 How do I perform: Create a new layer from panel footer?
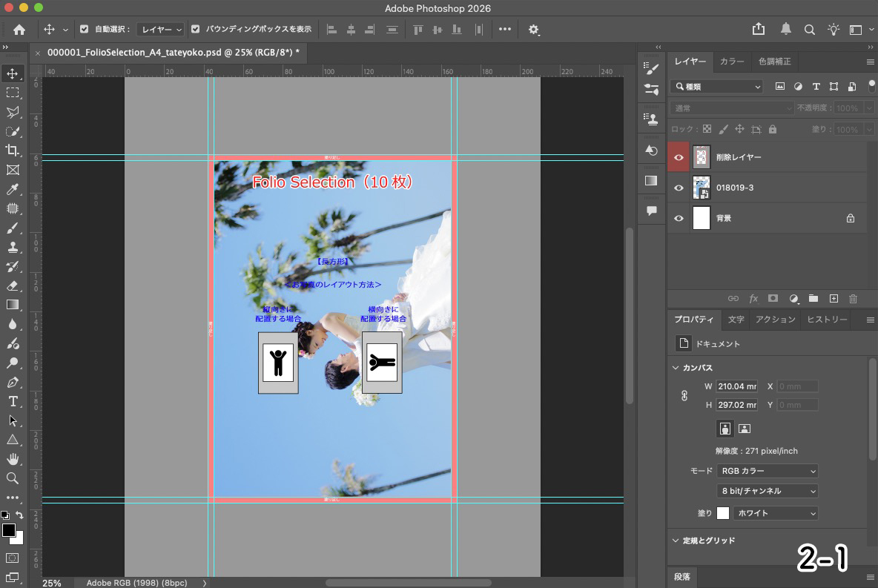pyautogui.click(x=834, y=298)
